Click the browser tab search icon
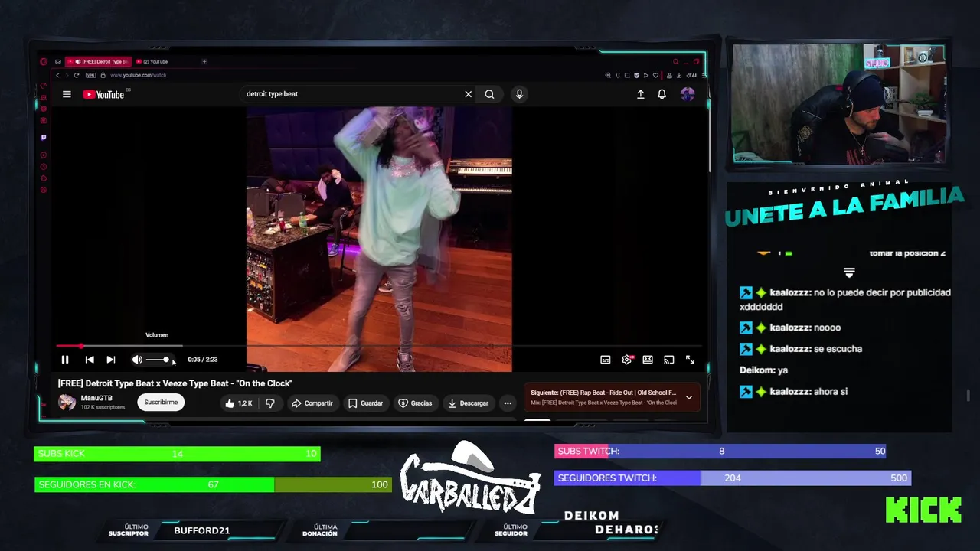The width and height of the screenshot is (980, 551). (x=675, y=61)
